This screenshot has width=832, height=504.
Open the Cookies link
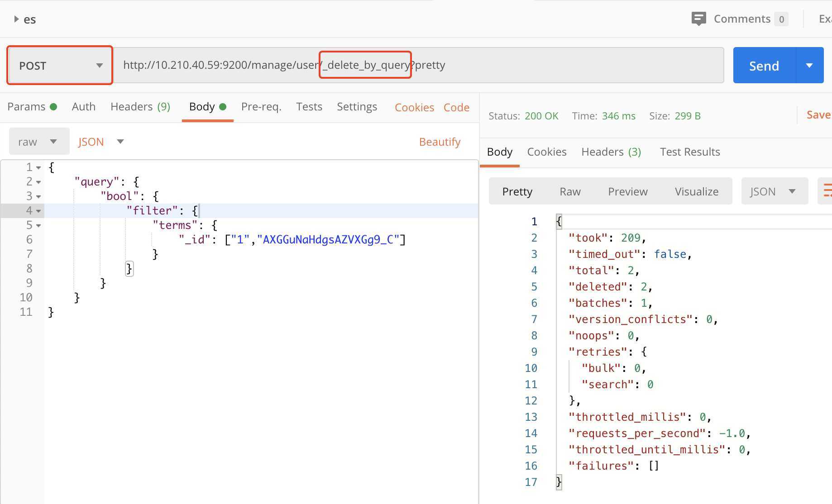(x=414, y=108)
